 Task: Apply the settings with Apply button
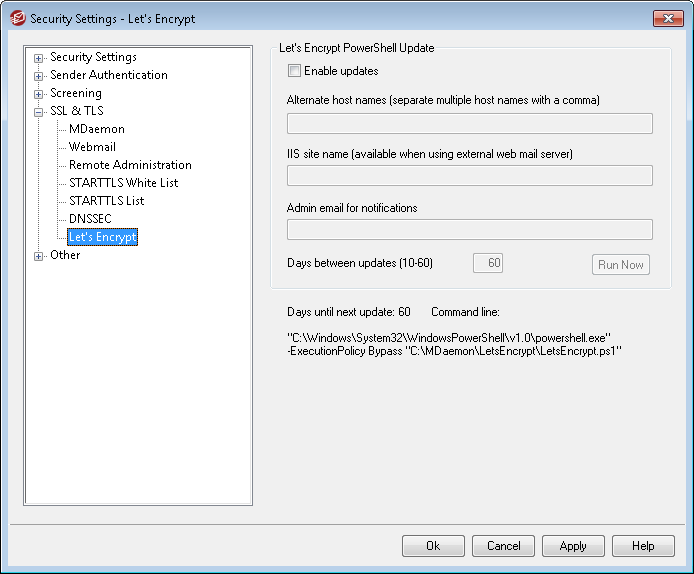point(573,546)
